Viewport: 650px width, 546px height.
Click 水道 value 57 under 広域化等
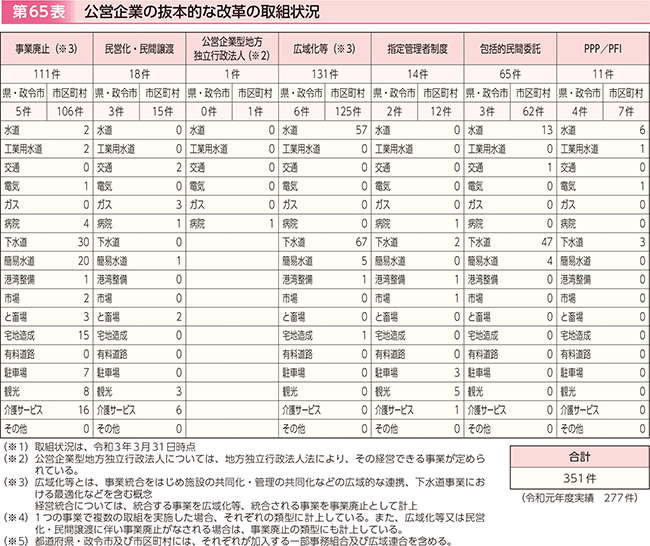(361, 130)
